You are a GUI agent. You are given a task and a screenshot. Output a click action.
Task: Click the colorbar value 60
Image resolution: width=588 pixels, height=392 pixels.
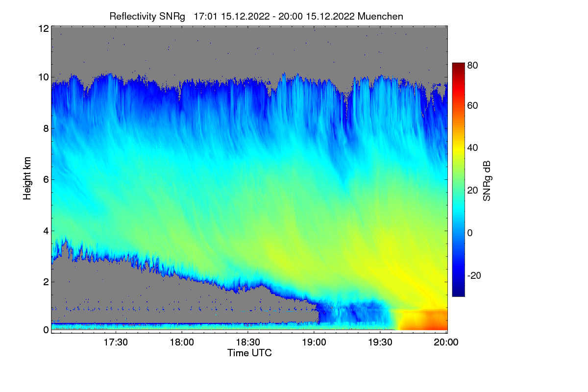pos(472,105)
